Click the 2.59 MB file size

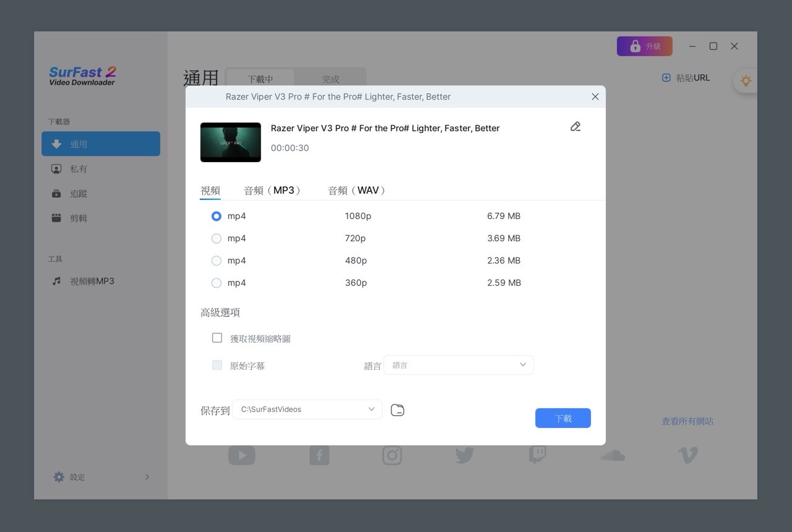pos(504,283)
